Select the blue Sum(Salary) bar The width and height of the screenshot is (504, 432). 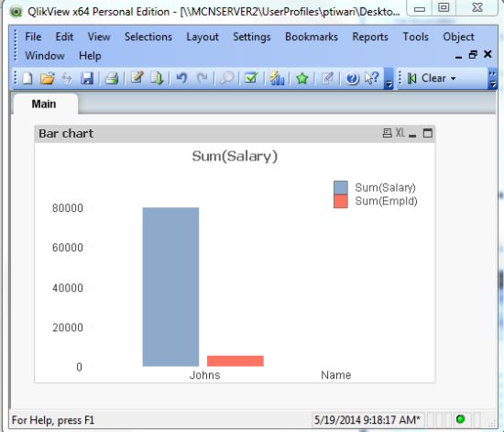170,286
